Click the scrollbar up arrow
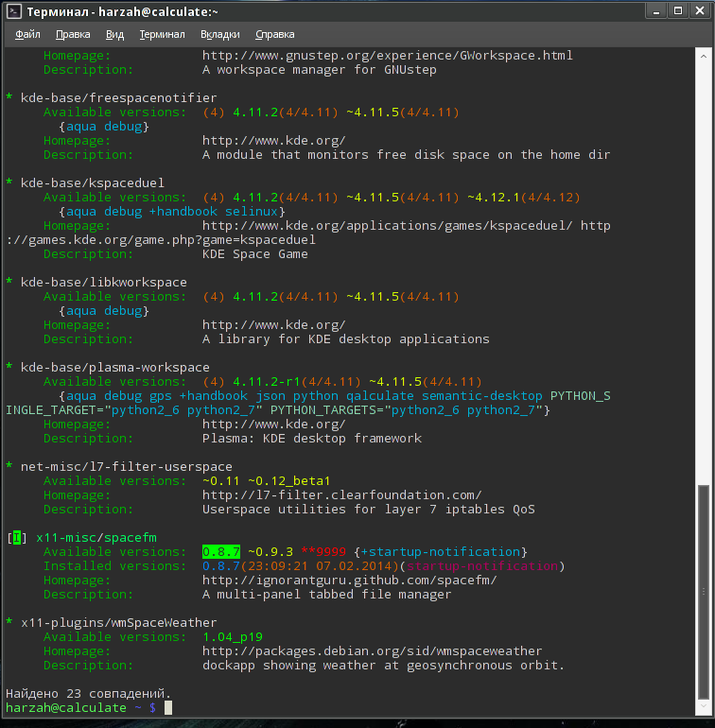Image resolution: width=715 pixels, height=728 pixels. (704, 56)
